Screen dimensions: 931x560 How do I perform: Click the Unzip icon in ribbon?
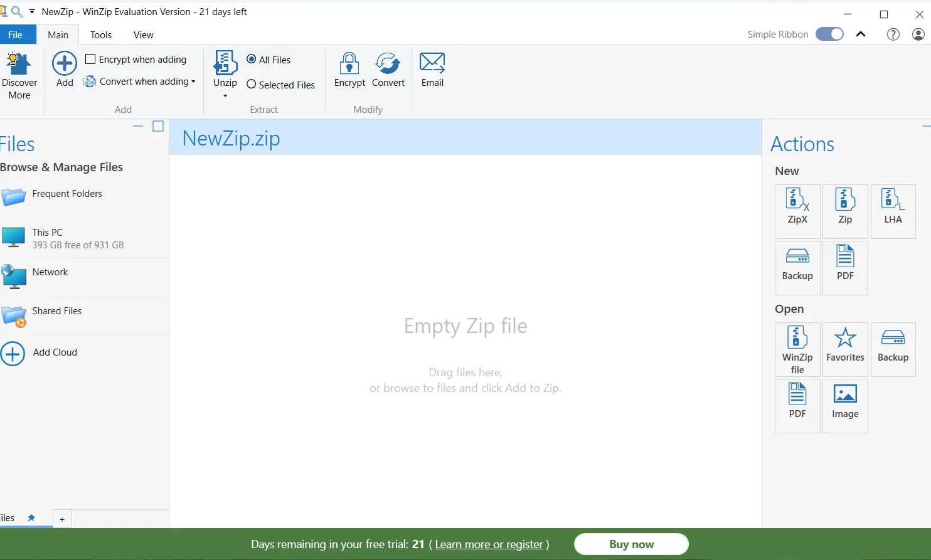(x=225, y=63)
